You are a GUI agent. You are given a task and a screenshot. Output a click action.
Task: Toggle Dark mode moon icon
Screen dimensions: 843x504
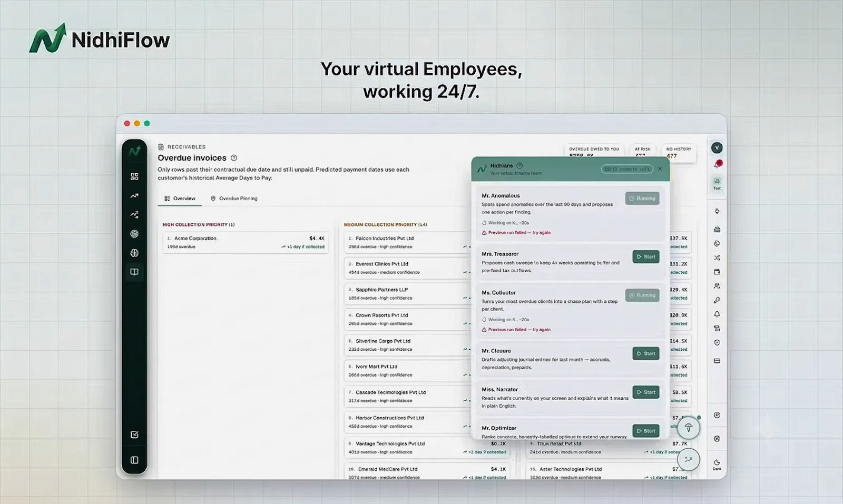coord(717,463)
